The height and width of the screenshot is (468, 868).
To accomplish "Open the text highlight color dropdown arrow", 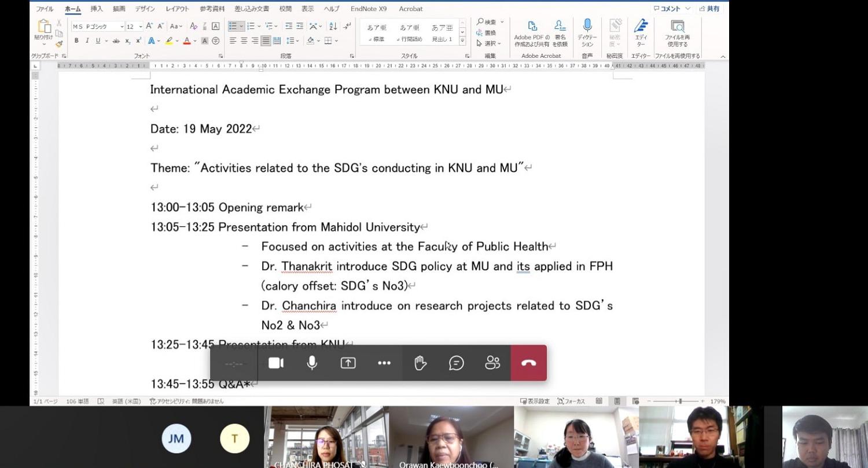I will coord(177,40).
